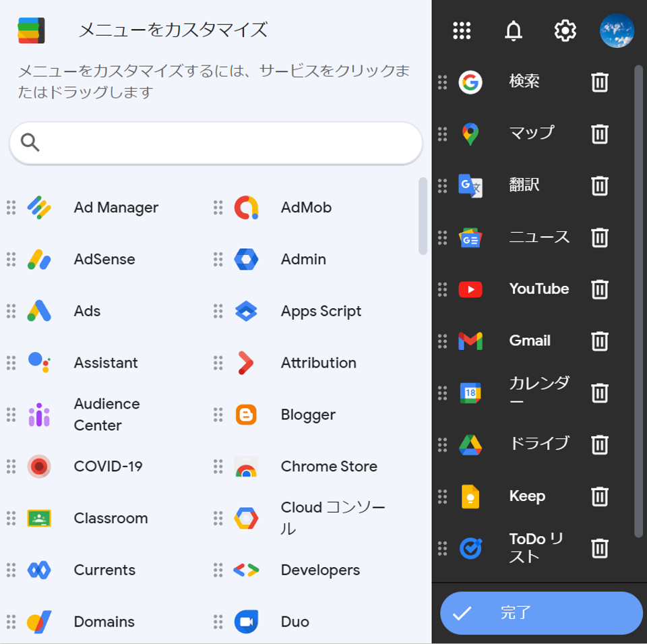Click the right menu panel scrollbar

tap(638, 301)
